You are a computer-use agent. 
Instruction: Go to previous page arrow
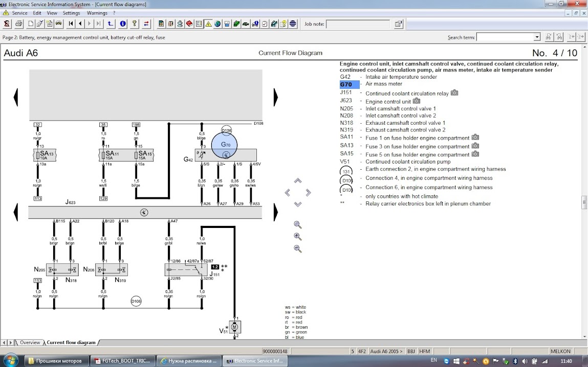coord(80,24)
